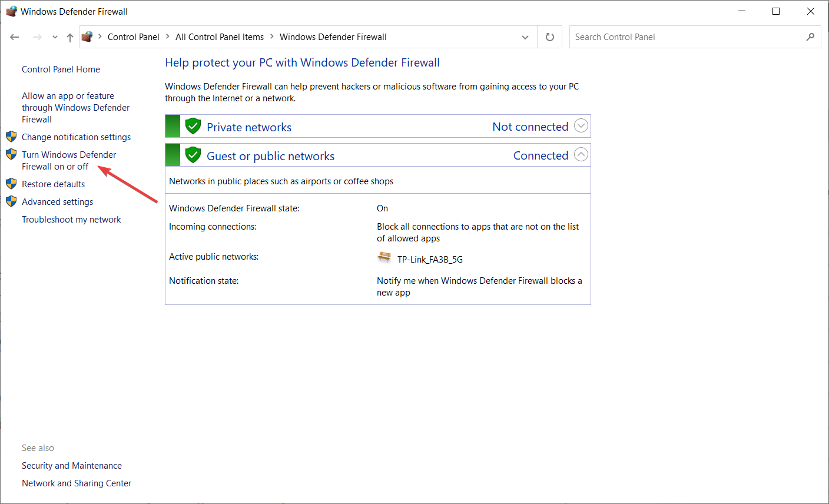
Task: Click shield icon beside Restore defaults
Action: (11, 184)
